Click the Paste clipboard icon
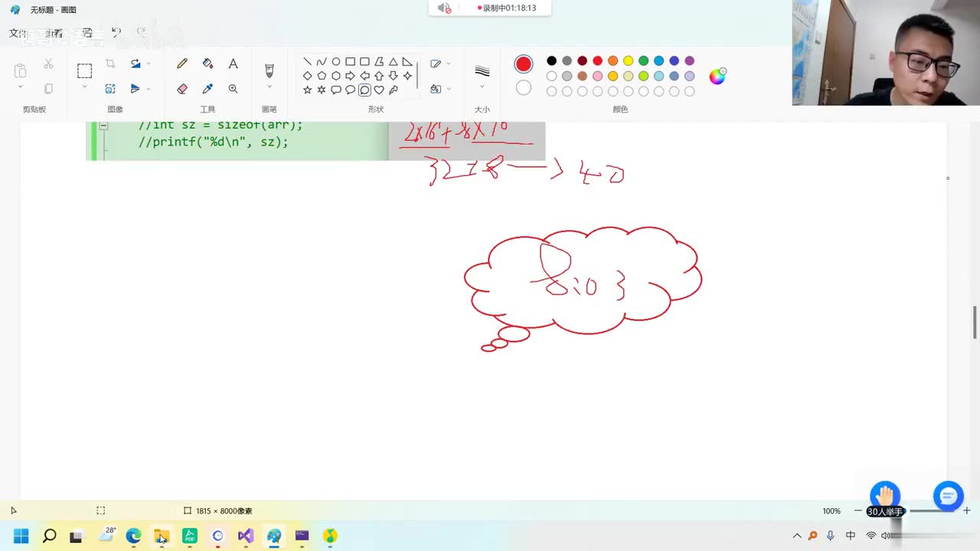 click(x=20, y=70)
